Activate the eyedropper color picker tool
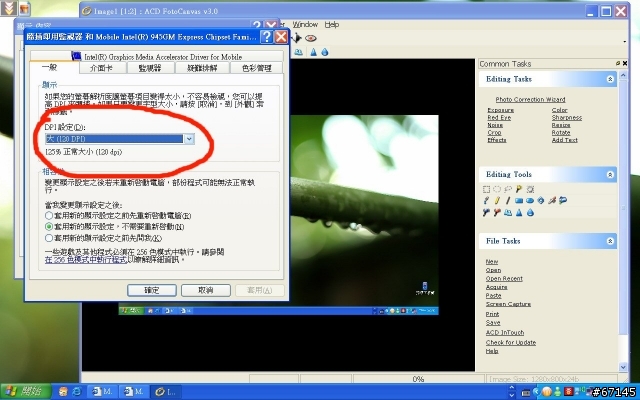The height and width of the screenshot is (400, 640). click(552, 200)
